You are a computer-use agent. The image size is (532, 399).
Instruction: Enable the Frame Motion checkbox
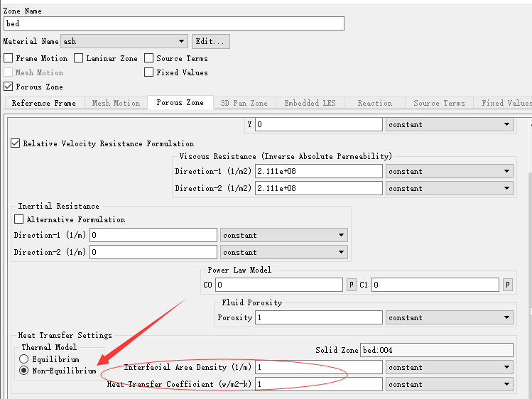[x=9, y=58]
